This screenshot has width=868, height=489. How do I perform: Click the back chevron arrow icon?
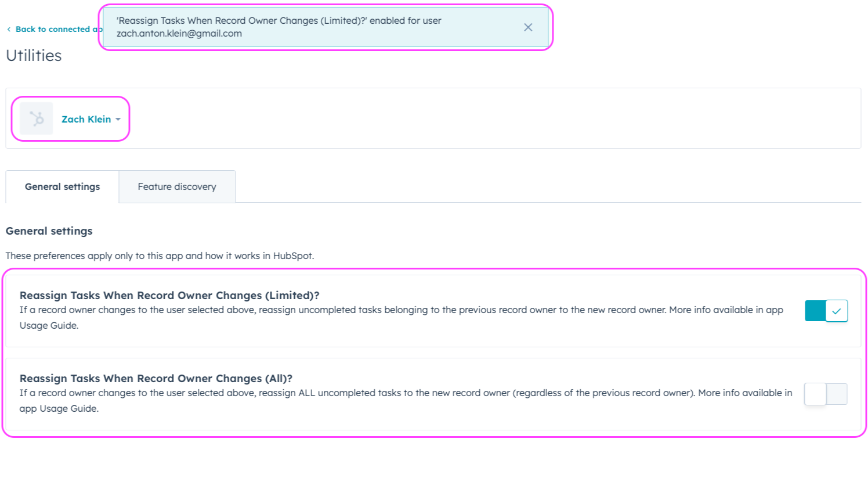[x=9, y=28]
